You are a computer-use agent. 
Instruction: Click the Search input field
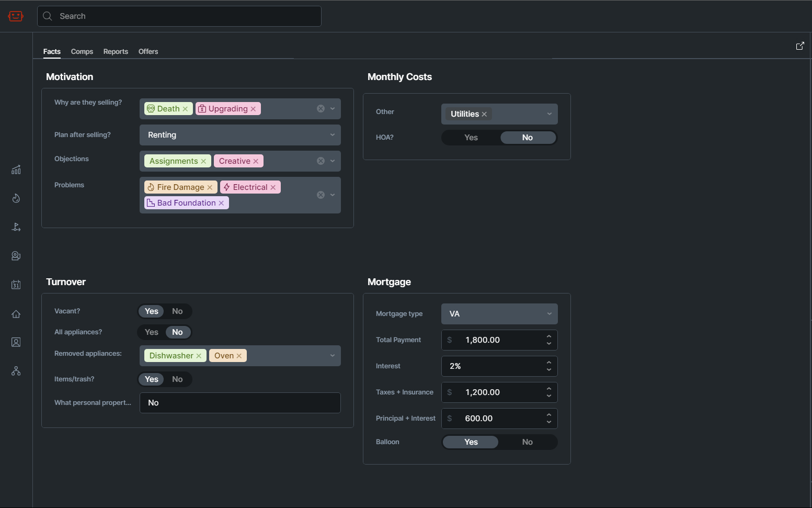pos(179,16)
